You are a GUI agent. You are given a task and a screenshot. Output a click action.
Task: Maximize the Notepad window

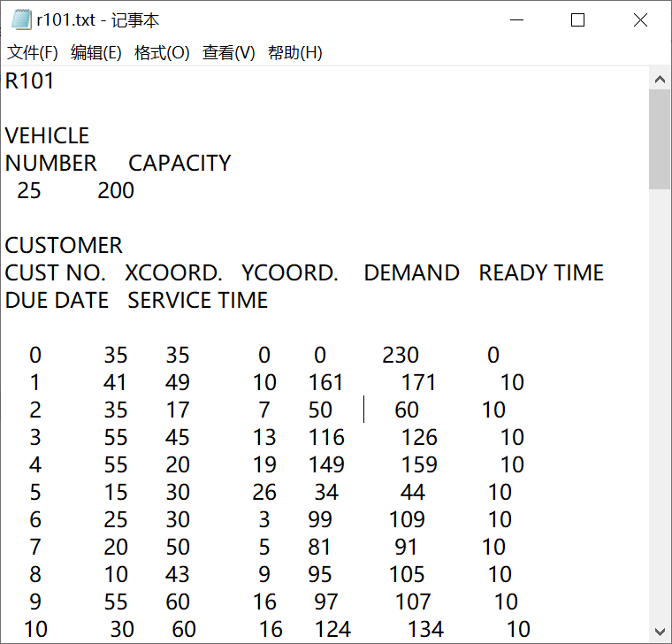coord(577,20)
